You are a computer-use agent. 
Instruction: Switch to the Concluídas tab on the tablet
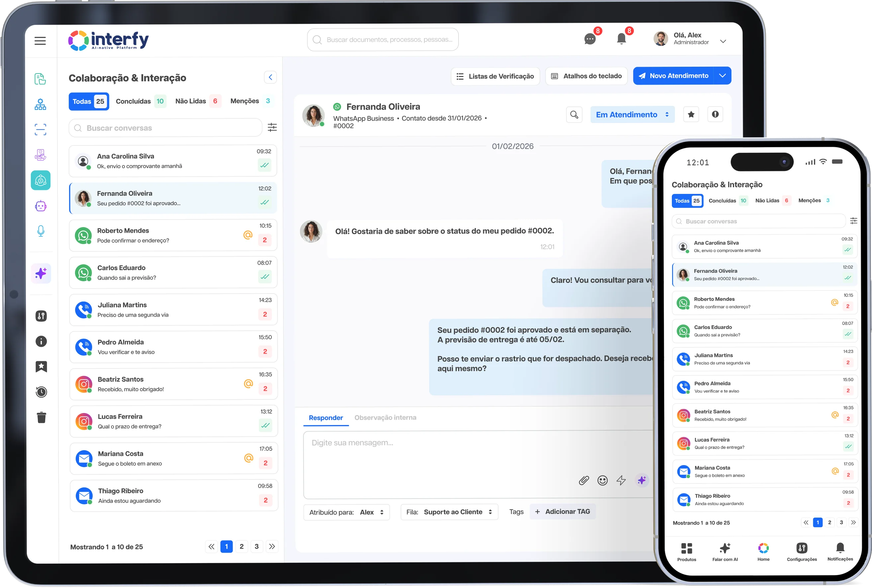141,101
